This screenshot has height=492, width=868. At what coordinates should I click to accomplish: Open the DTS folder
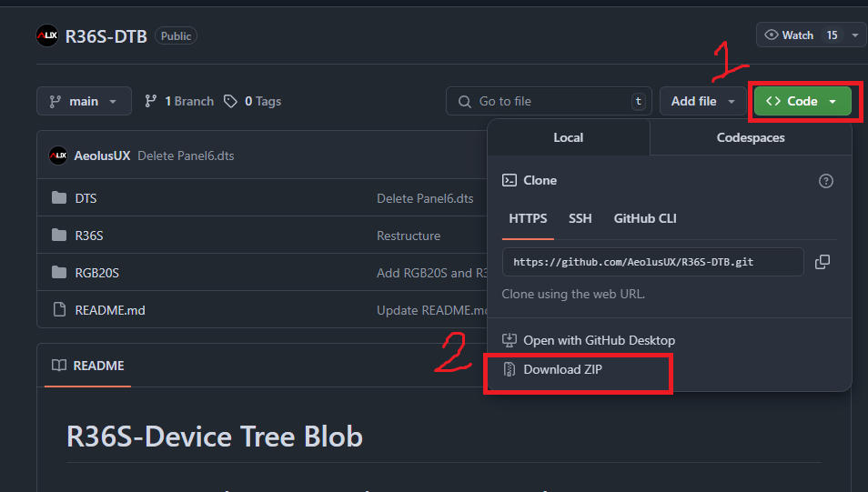86,198
